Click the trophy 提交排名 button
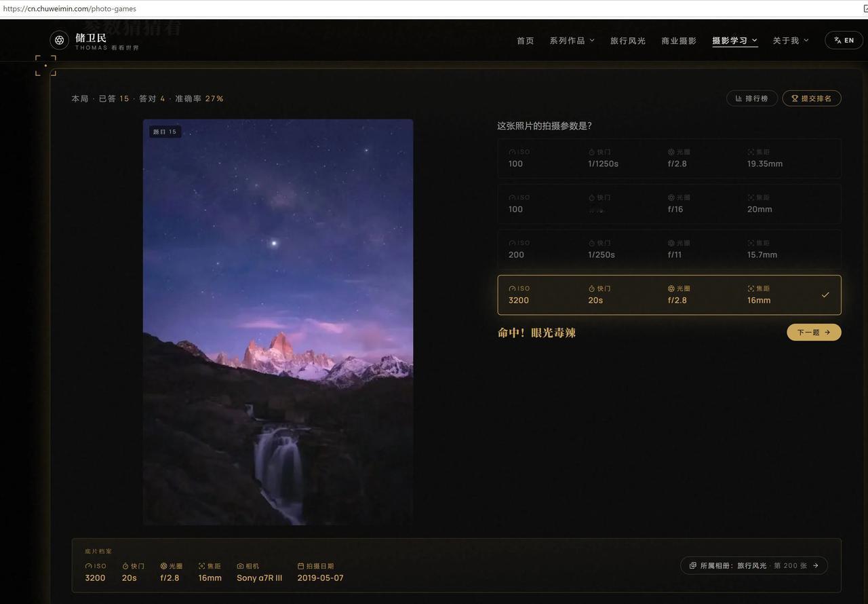The width and height of the screenshot is (868, 604). click(x=812, y=98)
